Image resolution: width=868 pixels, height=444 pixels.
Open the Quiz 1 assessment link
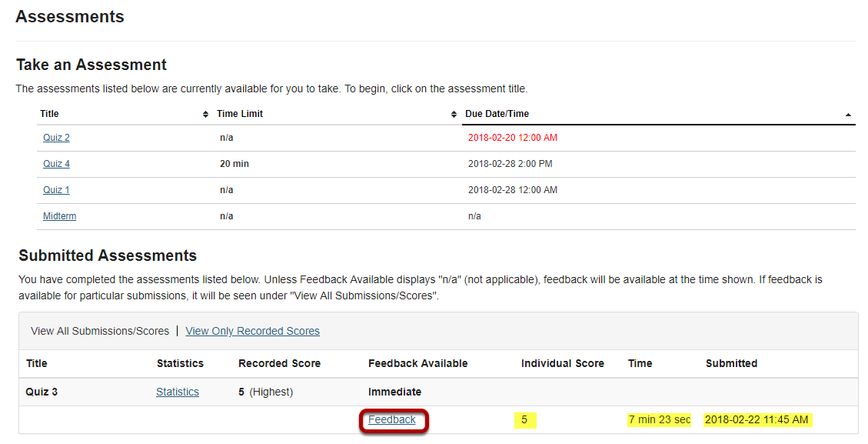tap(56, 189)
